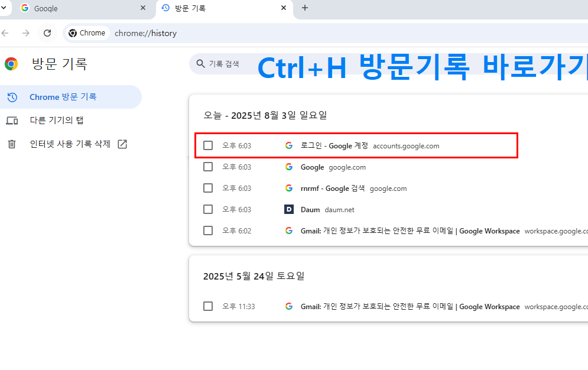
Task: Click the external link icon after 인터넷 사용 기록 삭제
Action: (122, 144)
